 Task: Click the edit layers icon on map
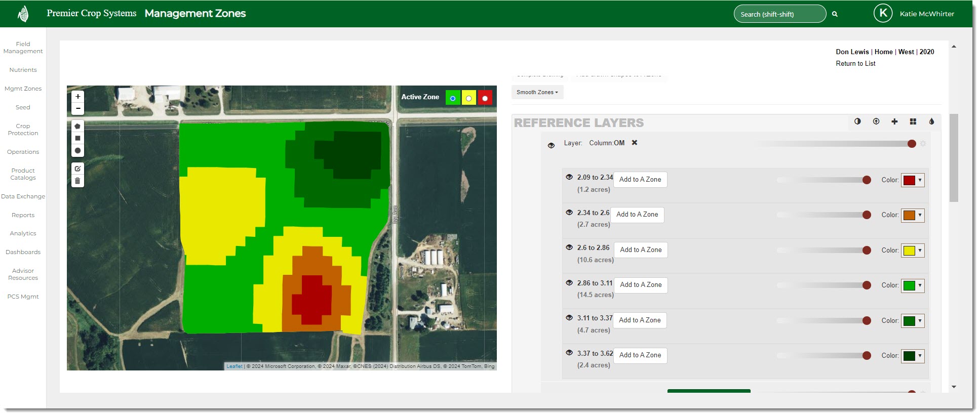(x=77, y=169)
